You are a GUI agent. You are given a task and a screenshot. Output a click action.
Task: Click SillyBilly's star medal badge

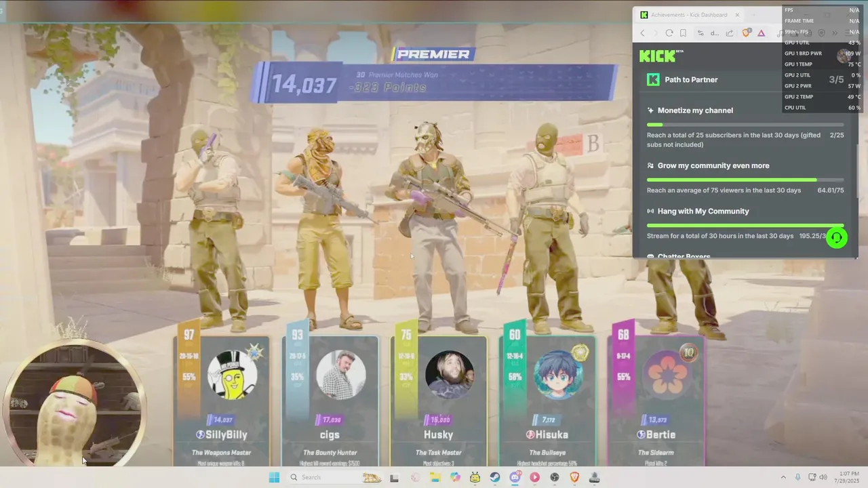[x=255, y=351]
